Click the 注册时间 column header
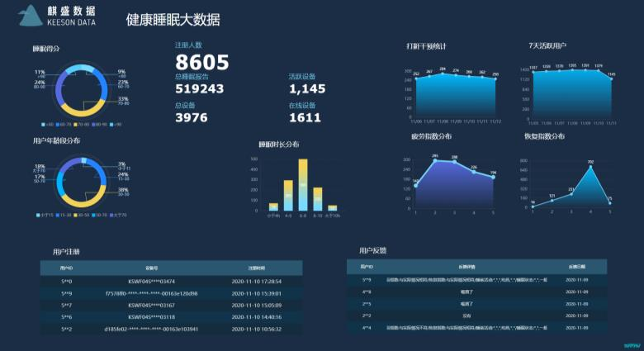Screen dimensions: 644x351 pyautogui.click(x=257, y=268)
